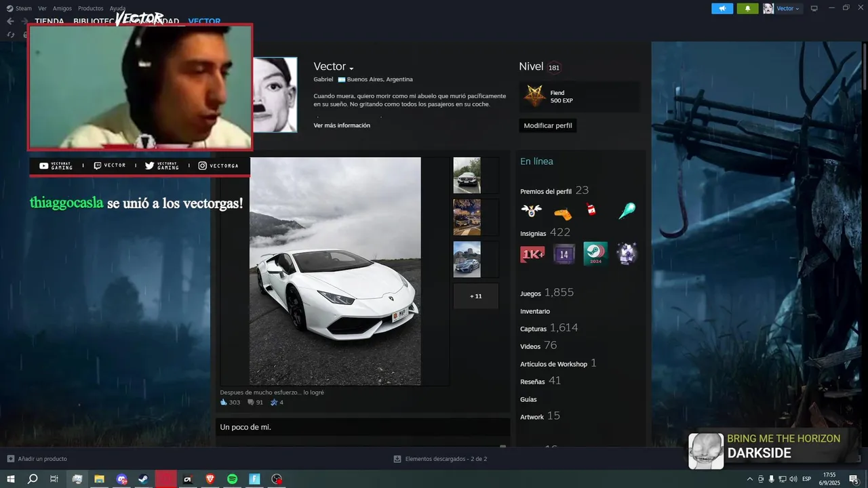The height and width of the screenshot is (488, 868).
Task: Open the wings profile award icon
Action: pos(531,211)
